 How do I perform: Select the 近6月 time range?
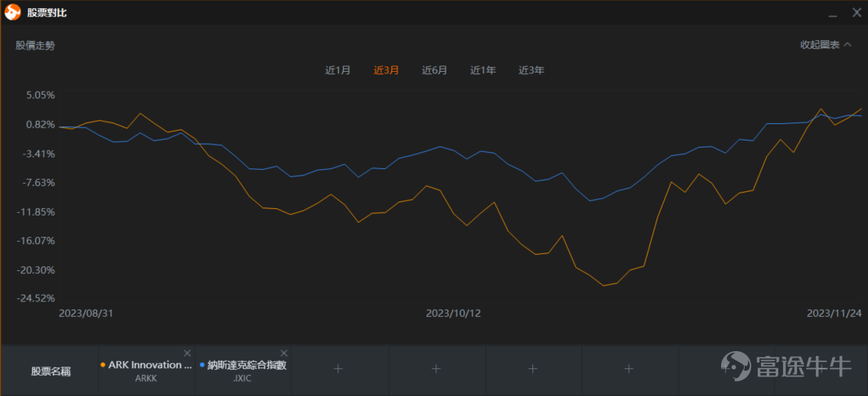pos(434,70)
